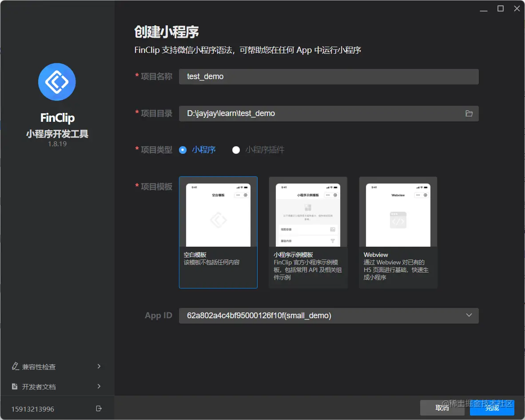
Task: Click the FinClip logo icon
Action: (57, 82)
